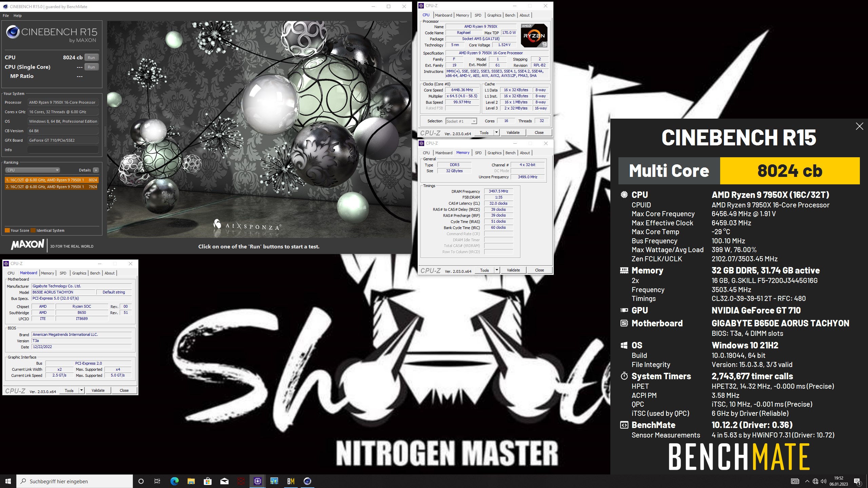The width and height of the screenshot is (868, 488).
Task: Expand Tools dropdown arrow in CPU-Z Mainboard window
Action: tap(81, 390)
